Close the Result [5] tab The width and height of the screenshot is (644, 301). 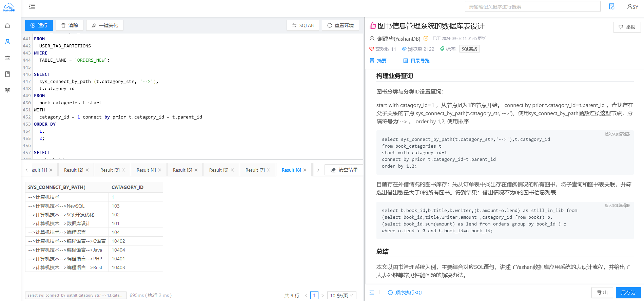point(196,170)
